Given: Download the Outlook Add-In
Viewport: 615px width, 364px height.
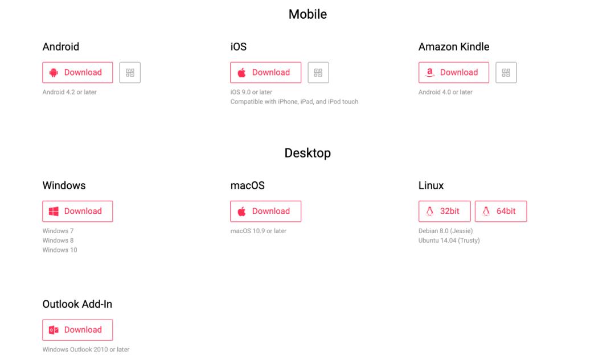Looking at the screenshot, I should (x=83, y=330).
